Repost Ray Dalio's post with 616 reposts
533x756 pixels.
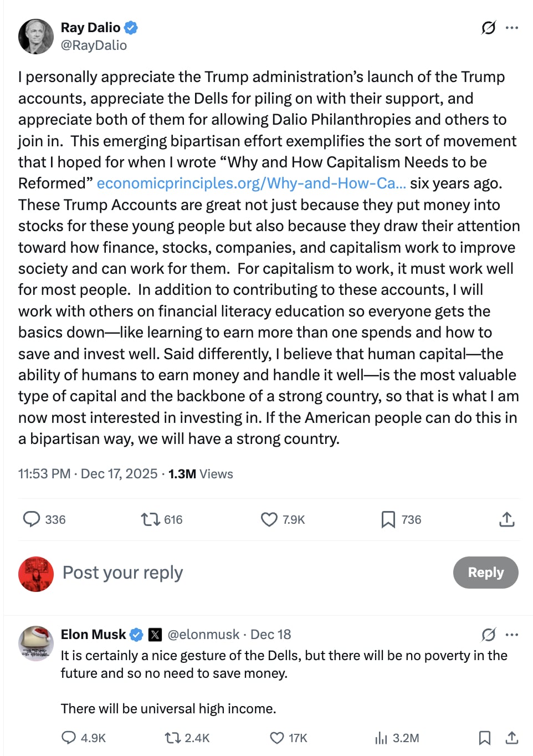tap(150, 519)
